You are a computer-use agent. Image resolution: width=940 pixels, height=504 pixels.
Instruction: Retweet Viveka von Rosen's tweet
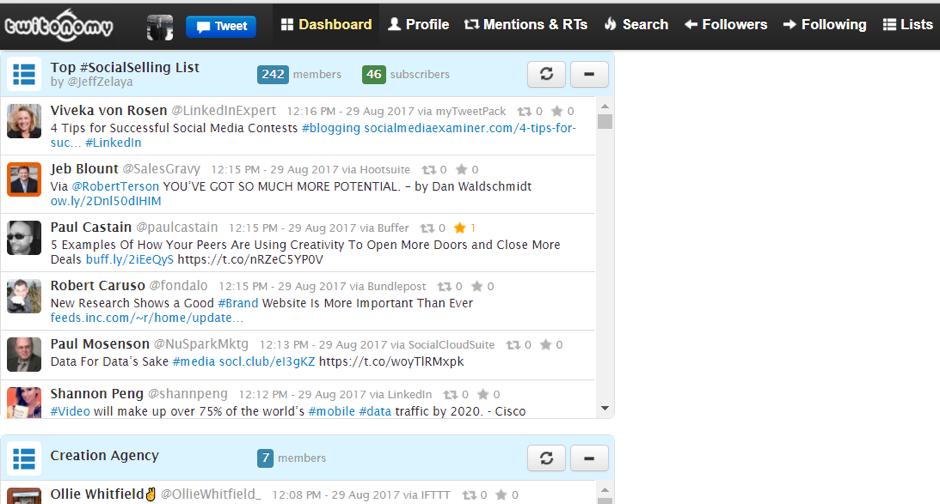coord(525,111)
